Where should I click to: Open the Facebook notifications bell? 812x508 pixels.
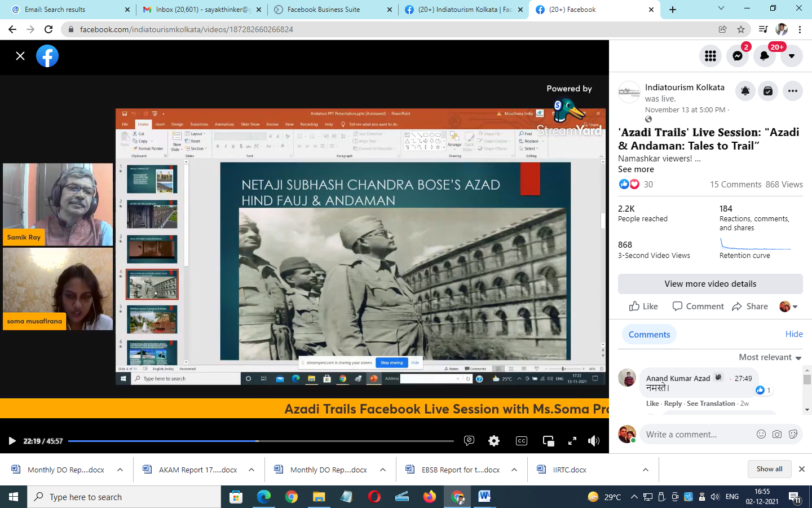[x=764, y=56]
